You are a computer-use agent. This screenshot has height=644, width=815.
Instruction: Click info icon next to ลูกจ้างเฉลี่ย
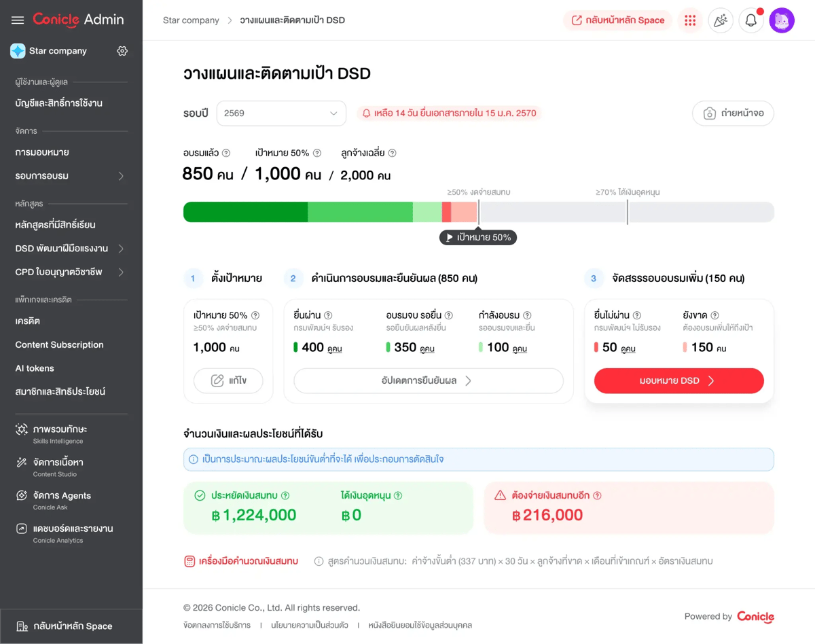click(x=392, y=154)
